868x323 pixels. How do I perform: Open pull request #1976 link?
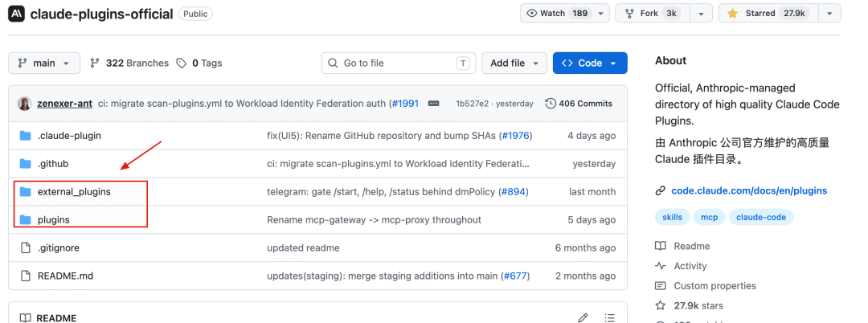pyautogui.click(x=515, y=136)
